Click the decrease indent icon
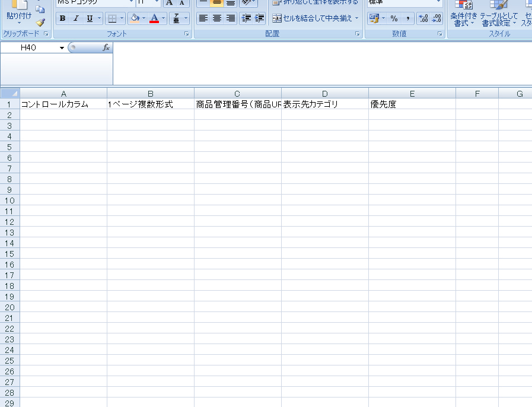 tap(246, 18)
